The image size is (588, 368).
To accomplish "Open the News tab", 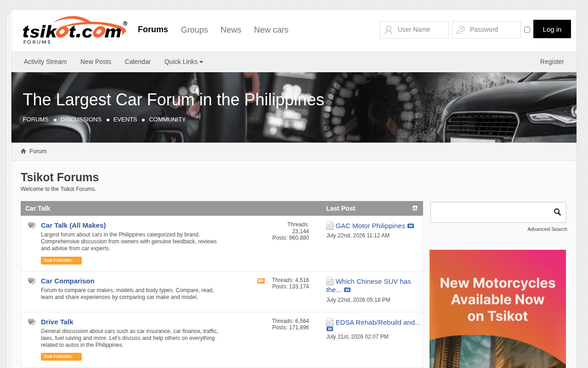I will 231,30.
